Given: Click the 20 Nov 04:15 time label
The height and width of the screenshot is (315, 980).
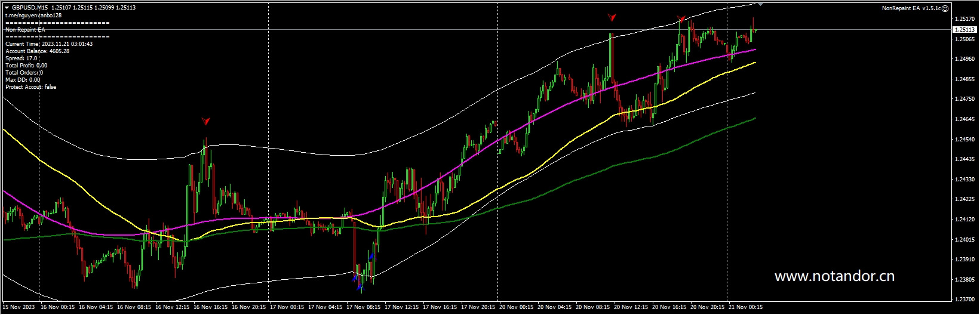Looking at the screenshot, I should coord(555,307).
